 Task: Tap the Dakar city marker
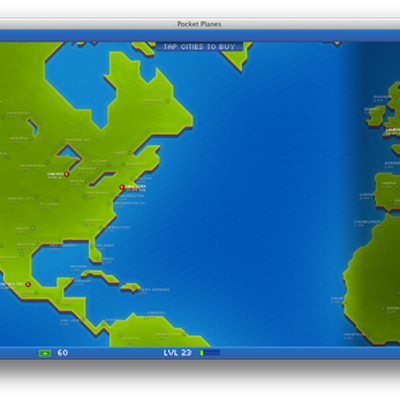click(345, 303)
